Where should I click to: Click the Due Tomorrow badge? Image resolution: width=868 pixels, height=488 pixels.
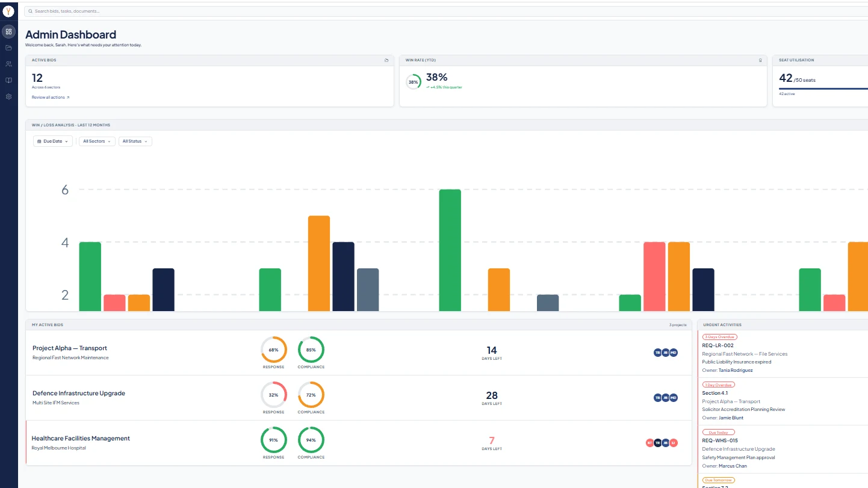coord(719,480)
